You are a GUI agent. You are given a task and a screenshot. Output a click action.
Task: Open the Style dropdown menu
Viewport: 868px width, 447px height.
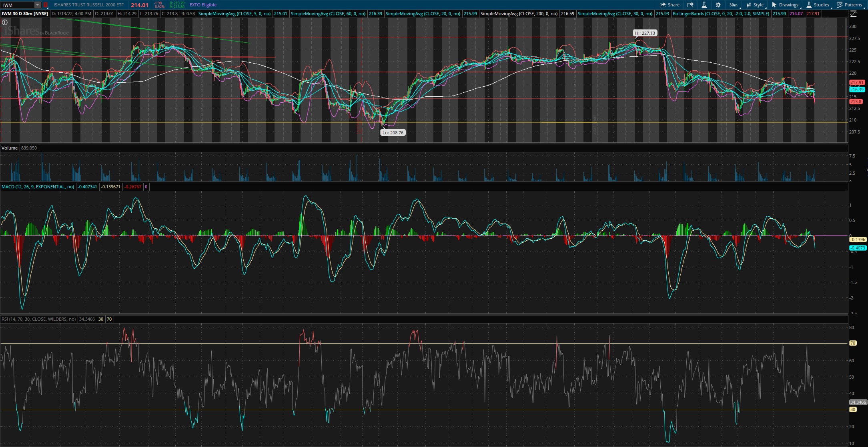tap(755, 5)
